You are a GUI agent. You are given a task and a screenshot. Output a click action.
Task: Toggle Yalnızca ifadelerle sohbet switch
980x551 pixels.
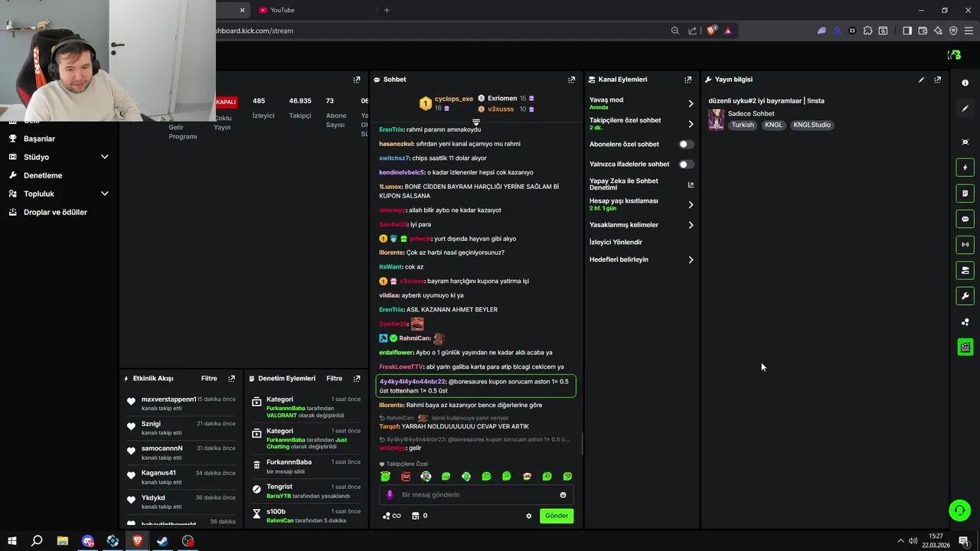686,164
